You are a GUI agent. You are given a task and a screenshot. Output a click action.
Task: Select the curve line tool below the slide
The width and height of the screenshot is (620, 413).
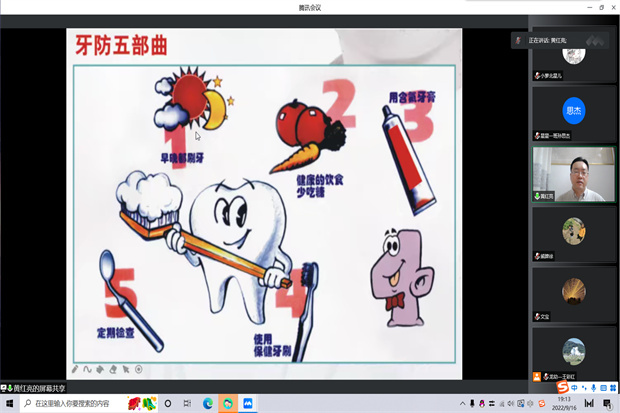tap(87, 369)
